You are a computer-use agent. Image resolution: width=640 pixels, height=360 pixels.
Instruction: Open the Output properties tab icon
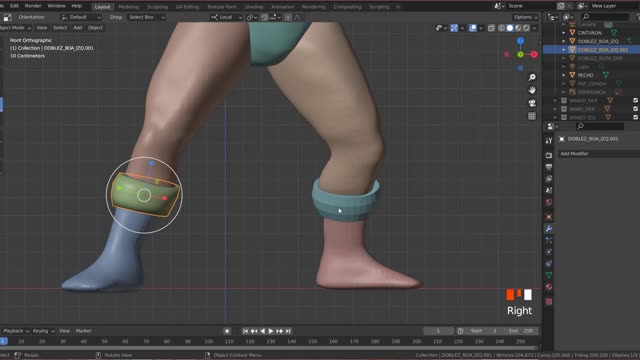tap(549, 167)
